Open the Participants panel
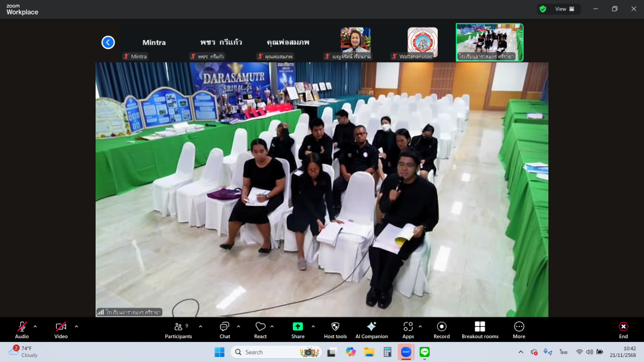The height and width of the screenshot is (362, 644). 178,329
